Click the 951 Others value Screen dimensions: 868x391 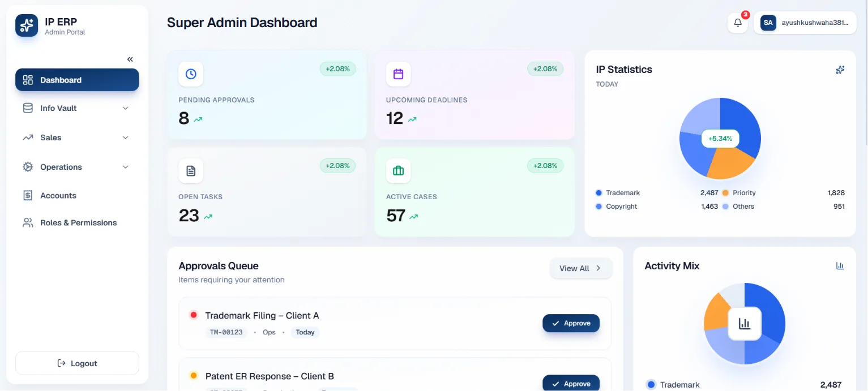tap(839, 207)
